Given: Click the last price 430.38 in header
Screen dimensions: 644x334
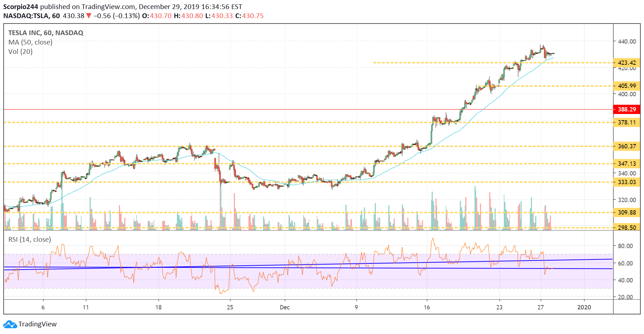Looking at the screenshot, I should click(73, 16).
